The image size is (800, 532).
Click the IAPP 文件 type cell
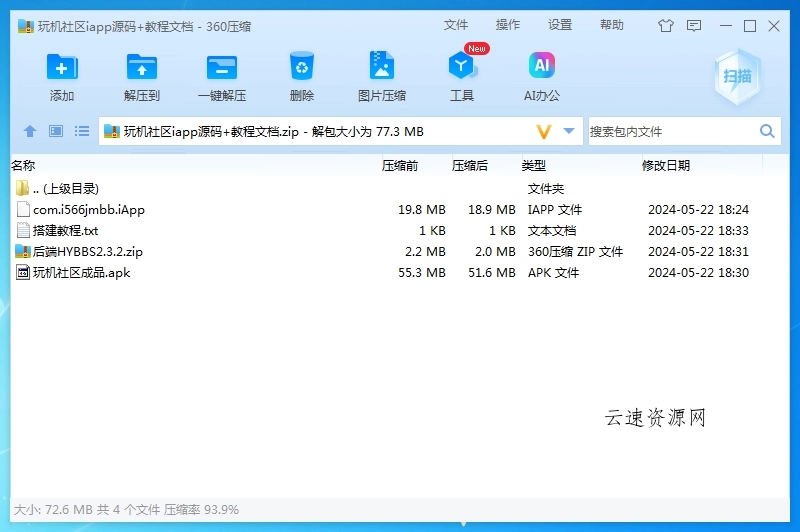tap(555, 210)
